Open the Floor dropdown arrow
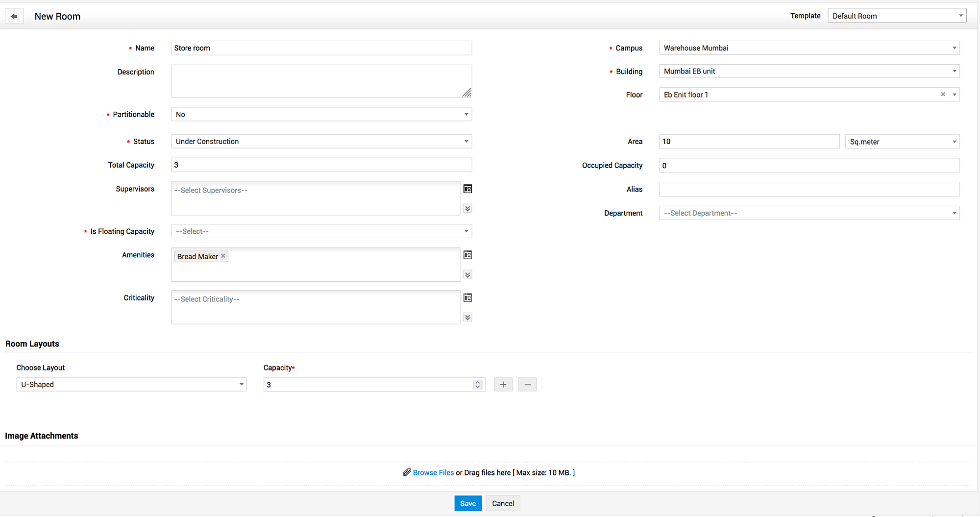 [955, 95]
